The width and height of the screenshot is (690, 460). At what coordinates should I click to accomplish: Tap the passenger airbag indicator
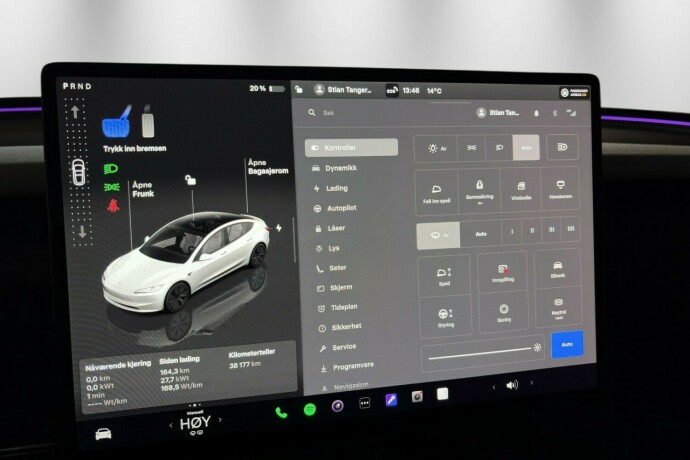574,92
